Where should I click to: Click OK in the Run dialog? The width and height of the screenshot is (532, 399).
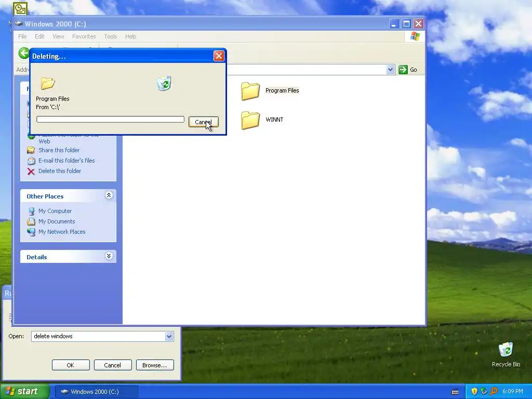pyautogui.click(x=71, y=365)
